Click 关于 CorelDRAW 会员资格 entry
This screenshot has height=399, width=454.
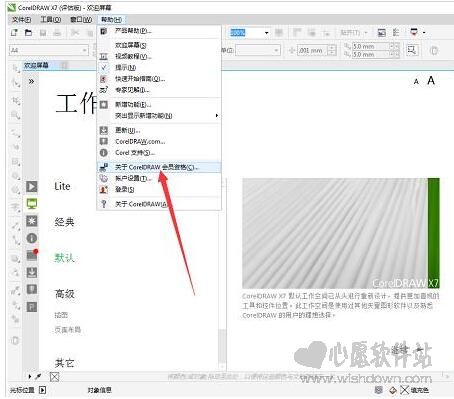click(159, 167)
